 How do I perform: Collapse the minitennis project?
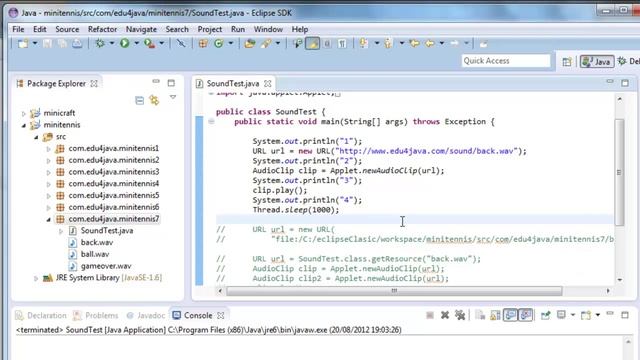(24, 125)
